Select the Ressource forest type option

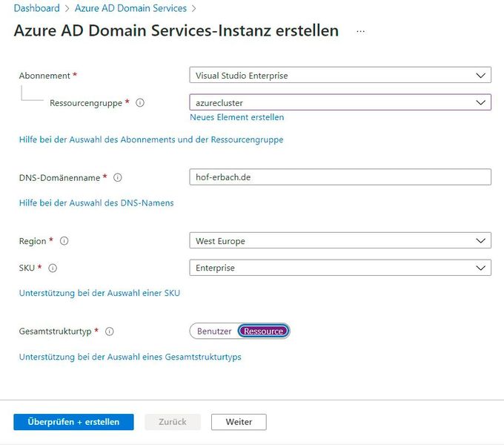[263, 332]
